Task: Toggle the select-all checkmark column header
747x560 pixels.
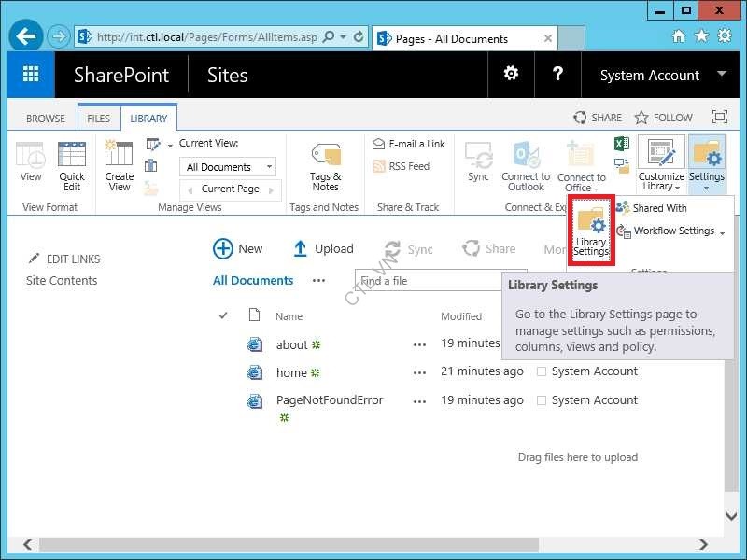Action: (x=223, y=316)
